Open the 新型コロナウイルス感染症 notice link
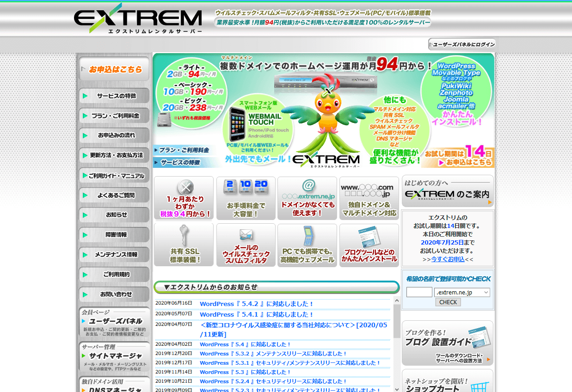Image resolution: width=572 pixels, height=392 pixels. pyautogui.click(x=294, y=330)
